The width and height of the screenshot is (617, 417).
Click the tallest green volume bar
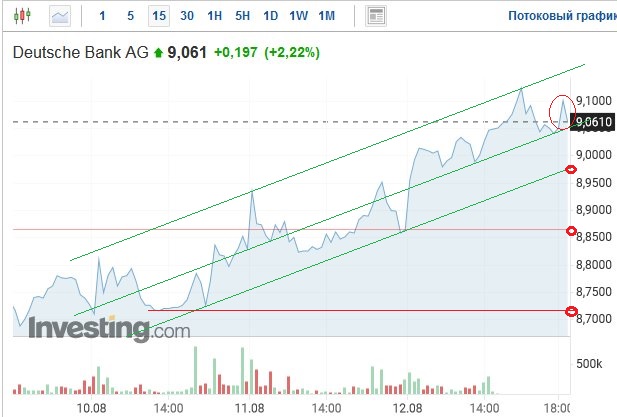196,370
